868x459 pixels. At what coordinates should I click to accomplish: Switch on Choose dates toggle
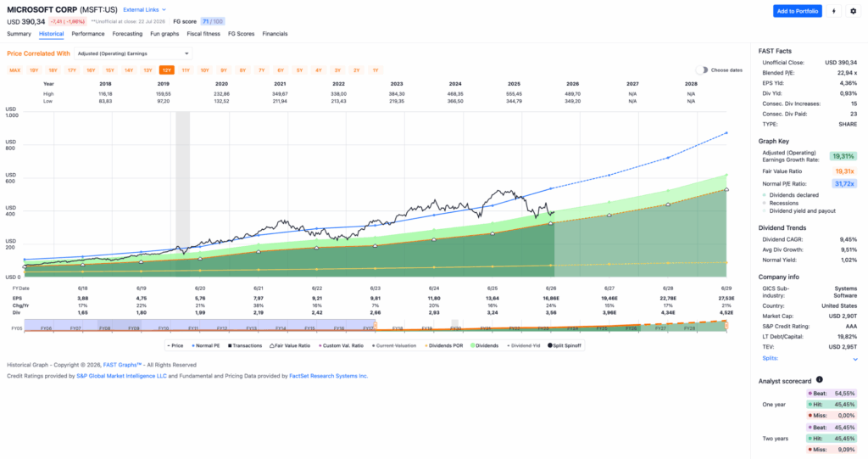(701, 70)
